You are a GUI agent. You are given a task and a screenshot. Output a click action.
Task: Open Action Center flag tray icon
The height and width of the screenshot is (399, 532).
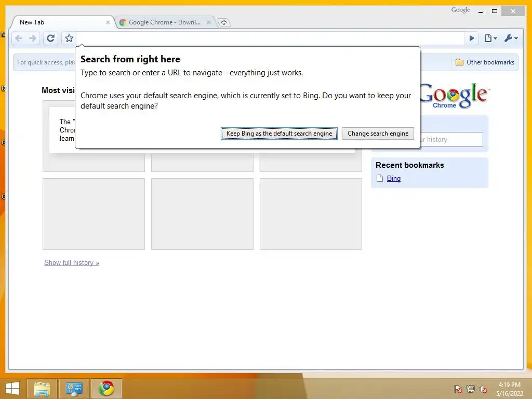(x=458, y=389)
